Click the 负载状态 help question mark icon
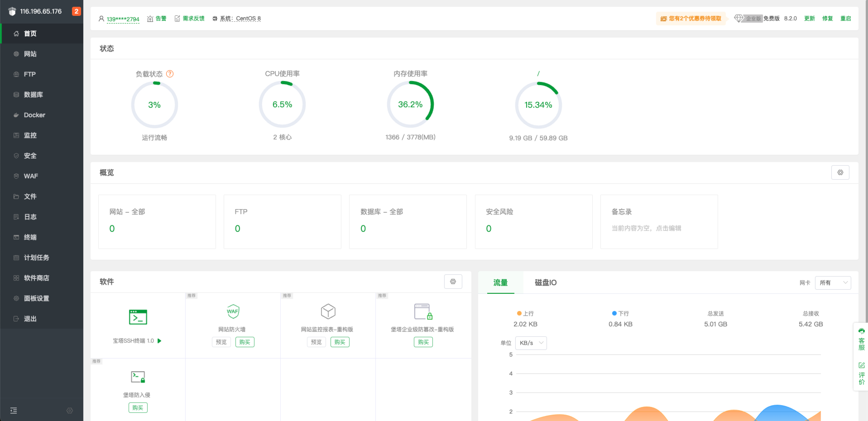 (170, 74)
